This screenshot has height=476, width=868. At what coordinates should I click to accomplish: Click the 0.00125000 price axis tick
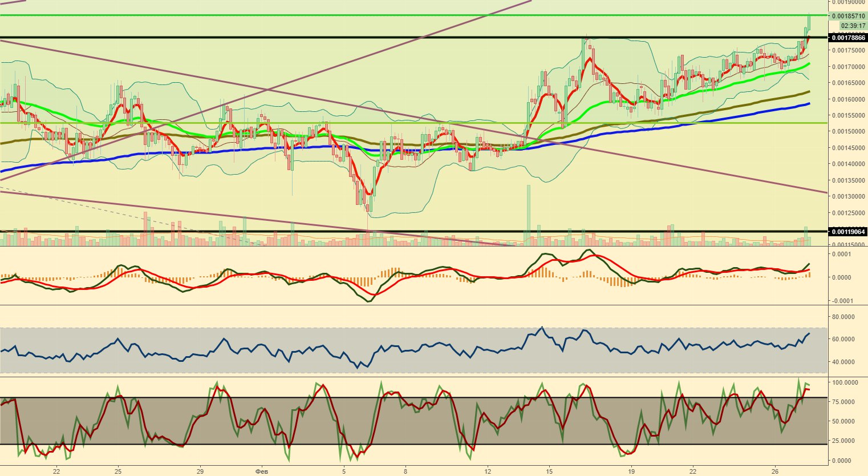point(849,213)
